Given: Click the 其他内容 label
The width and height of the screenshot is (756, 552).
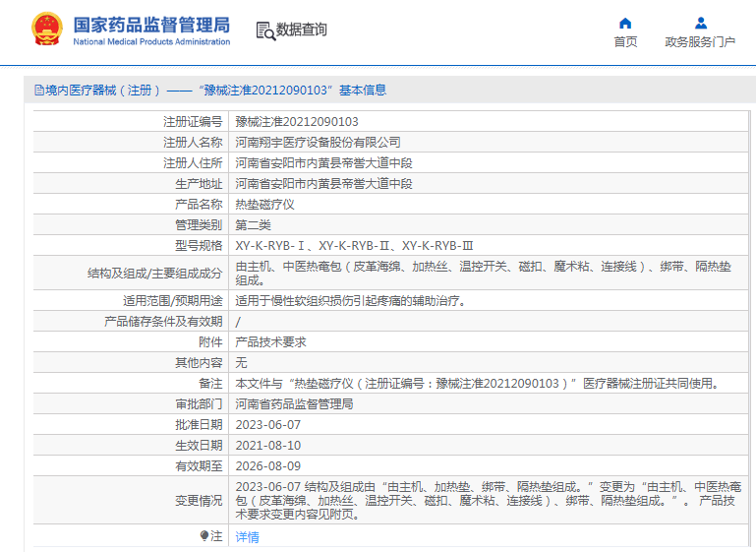Looking at the screenshot, I should point(199,363).
